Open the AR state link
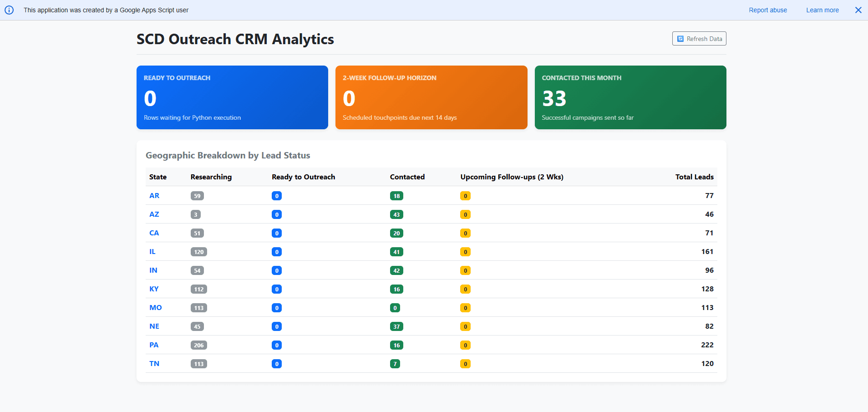868x412 pixels. [154, 196]
